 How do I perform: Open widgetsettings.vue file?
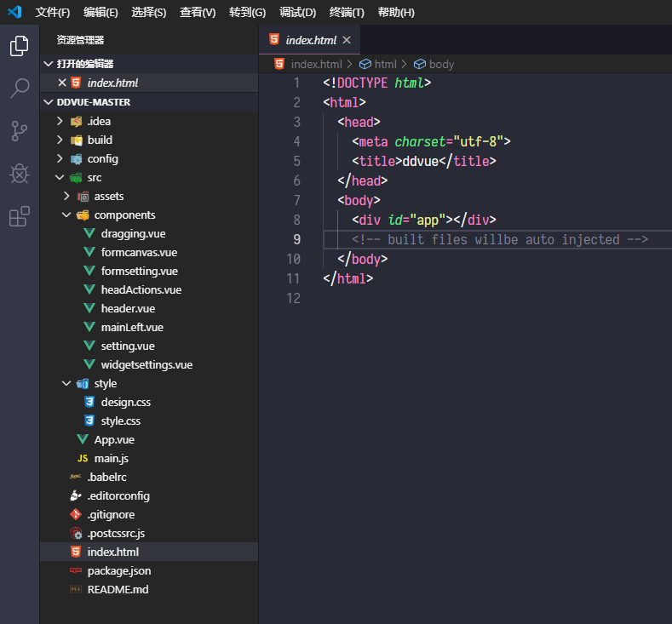146,365
